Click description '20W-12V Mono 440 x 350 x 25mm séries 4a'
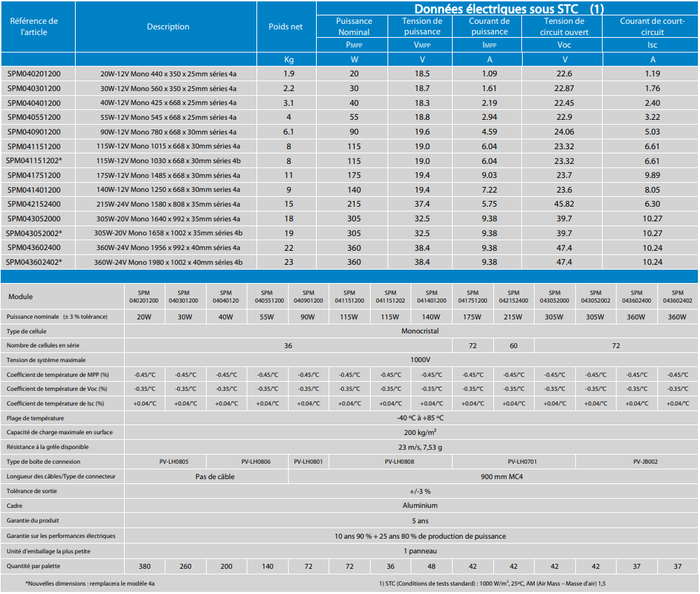The image size is (700, 594). click(168, 74)
